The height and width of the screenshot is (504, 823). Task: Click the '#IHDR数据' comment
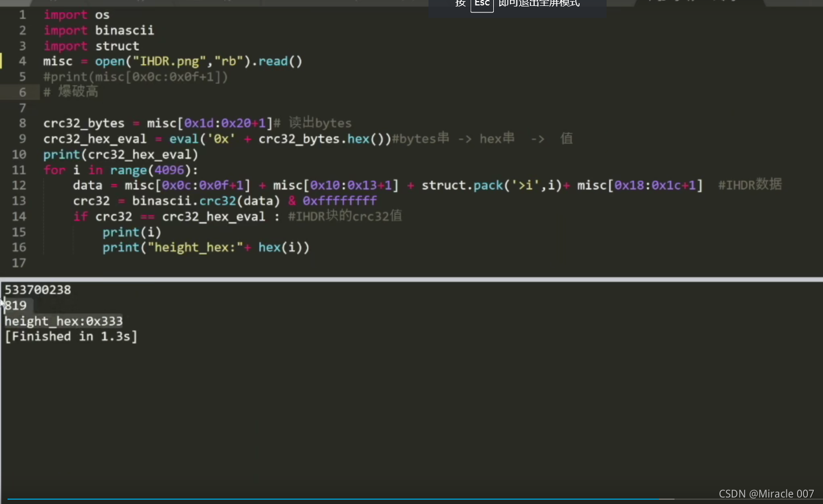750,185
